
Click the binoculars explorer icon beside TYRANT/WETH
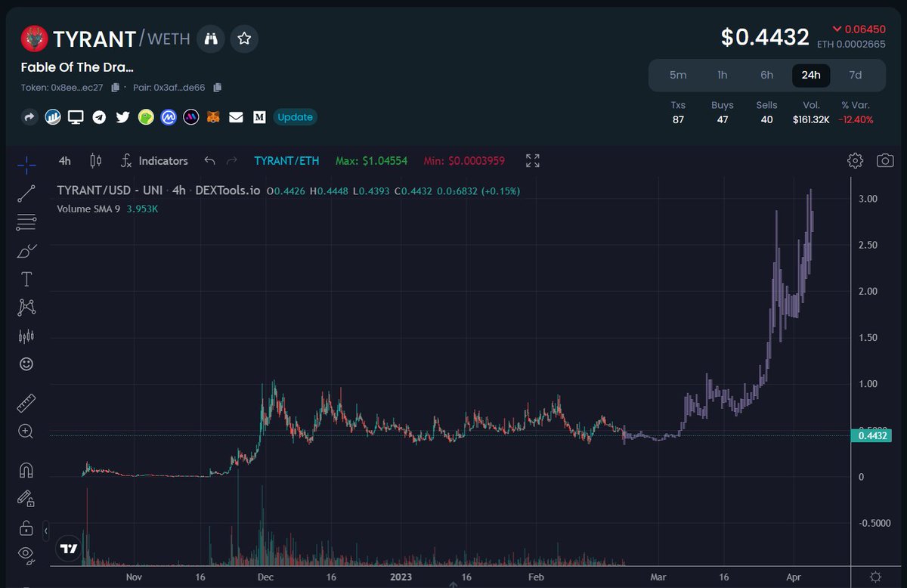pyautogui.click(x=211, y=38)
